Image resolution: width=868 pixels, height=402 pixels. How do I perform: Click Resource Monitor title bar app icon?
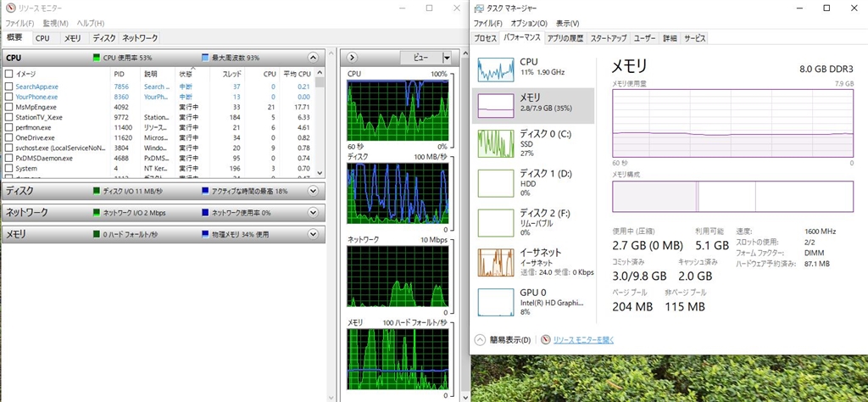click(9, 8)
